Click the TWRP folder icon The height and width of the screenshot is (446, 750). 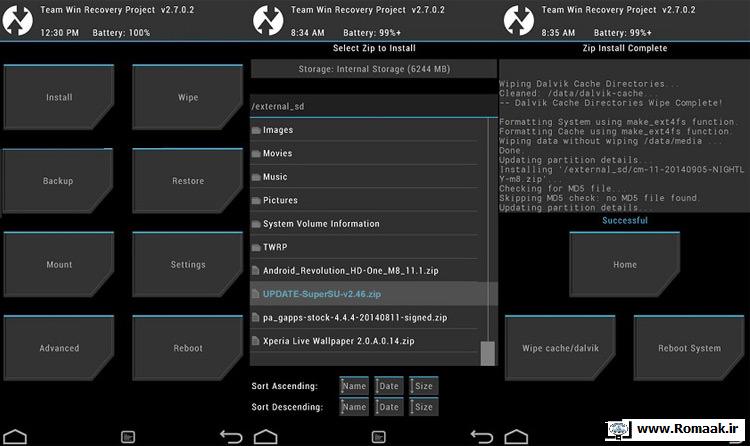(256, 247)
